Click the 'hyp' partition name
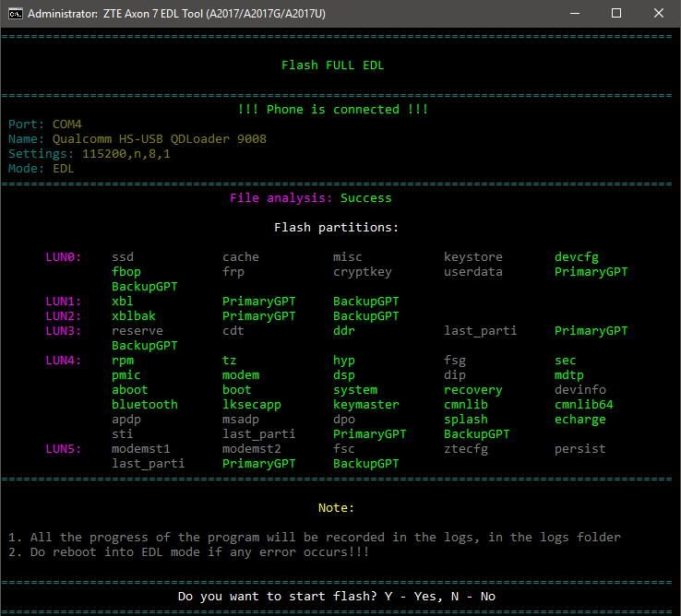 pyautogui.click(x=344, y=361)
